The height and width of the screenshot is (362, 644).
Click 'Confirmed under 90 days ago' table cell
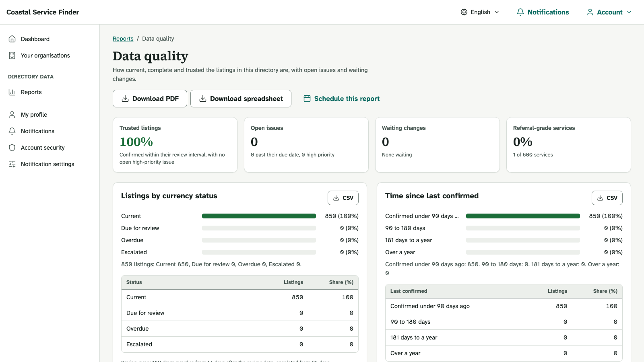point(430,306)
